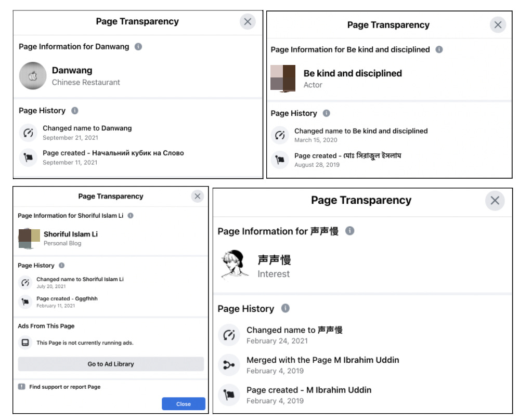Select text 'Chinese Restaurant' category
519x420 pixels.
[x=86, y=83]
